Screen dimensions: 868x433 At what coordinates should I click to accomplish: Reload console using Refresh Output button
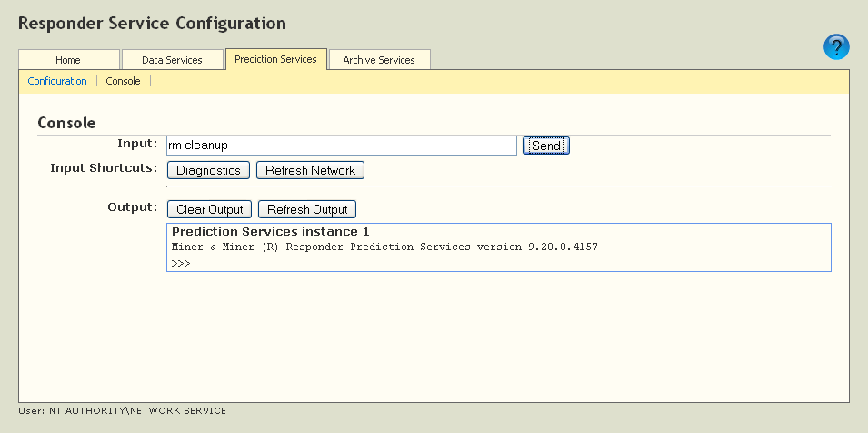[307, 209]
